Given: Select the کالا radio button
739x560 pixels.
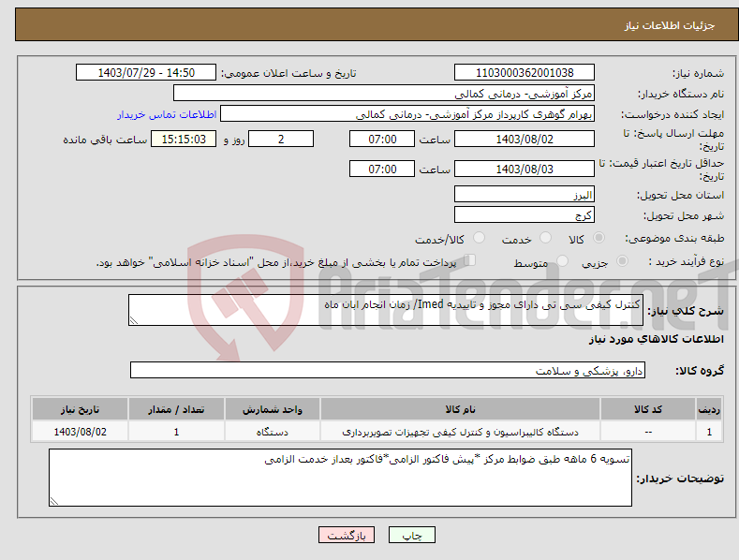Looking at the screenshot, I should coord(599,238).
